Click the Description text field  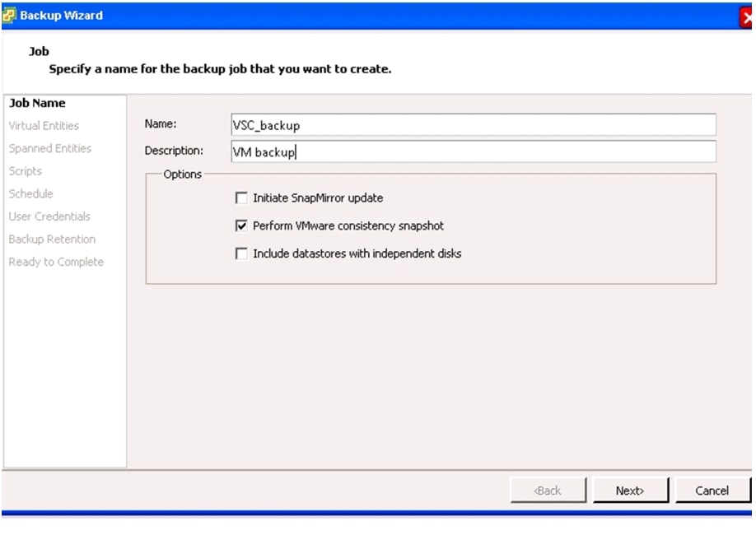474,151
